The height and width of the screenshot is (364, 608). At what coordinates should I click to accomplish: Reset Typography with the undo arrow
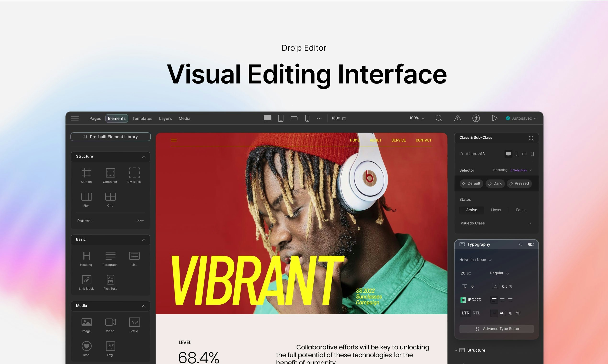520,244
